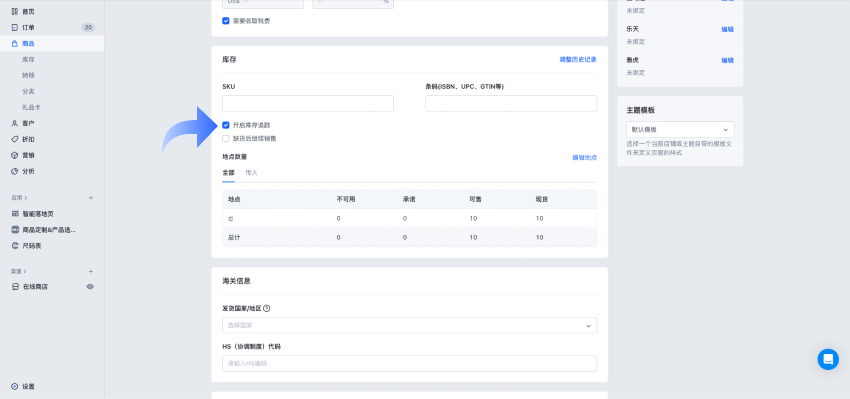The height and width of the screenshot is (399, 850).
Task: Open 设置 settings gear icon
Action: coord(15,387)
